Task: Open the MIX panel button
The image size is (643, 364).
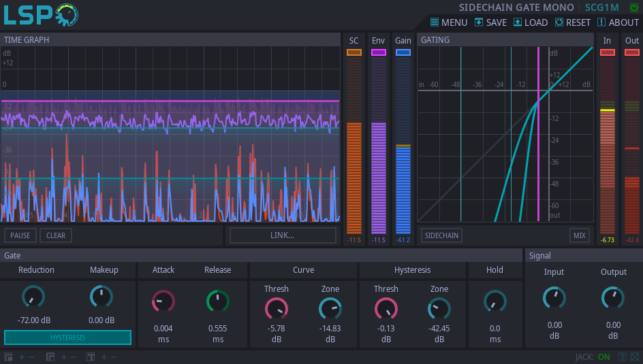Action: pyautogui.click(x=580, y=235)
